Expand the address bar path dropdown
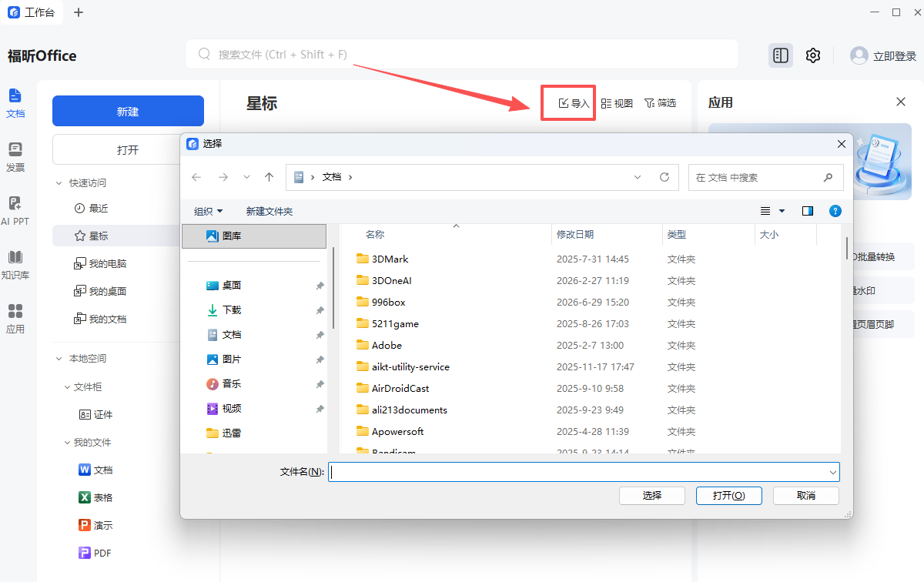Viewport: 924px width, 582px height. pyautogui.click(x=638, y=177)
